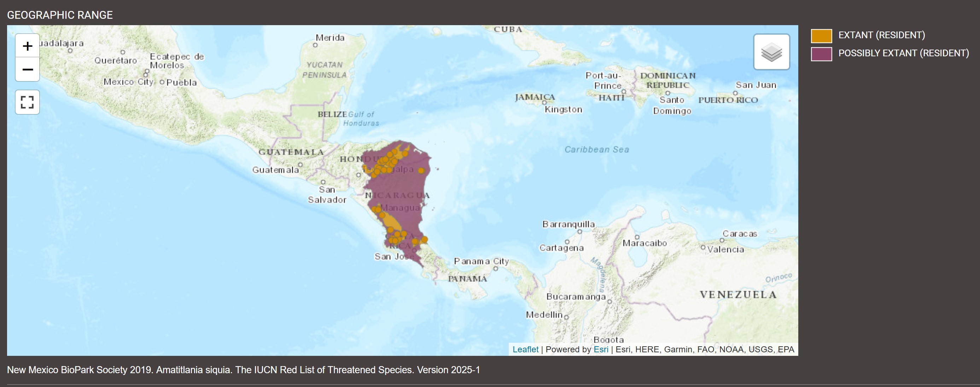Open the Esri link in attribution

coord(601,349)
